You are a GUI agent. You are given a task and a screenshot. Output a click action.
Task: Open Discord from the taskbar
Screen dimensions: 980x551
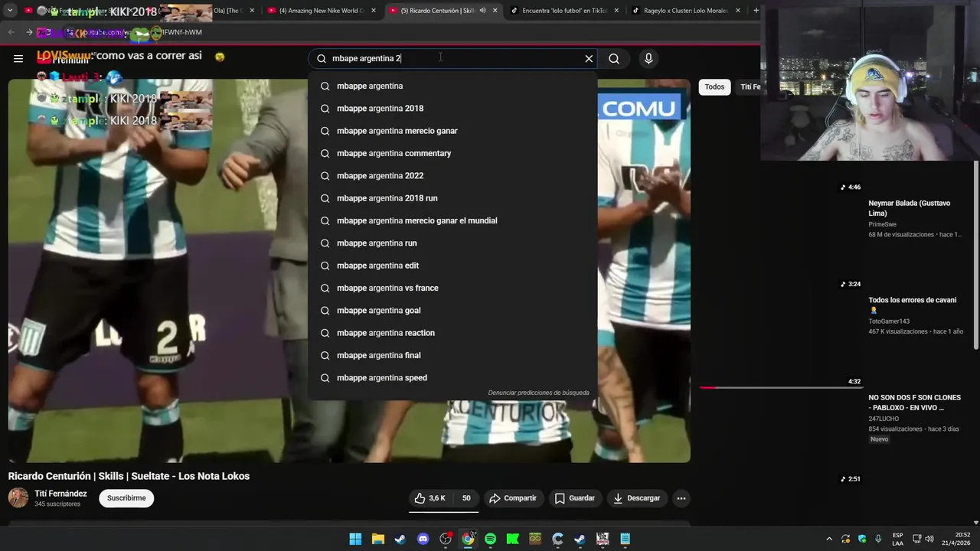click(423, 539)
